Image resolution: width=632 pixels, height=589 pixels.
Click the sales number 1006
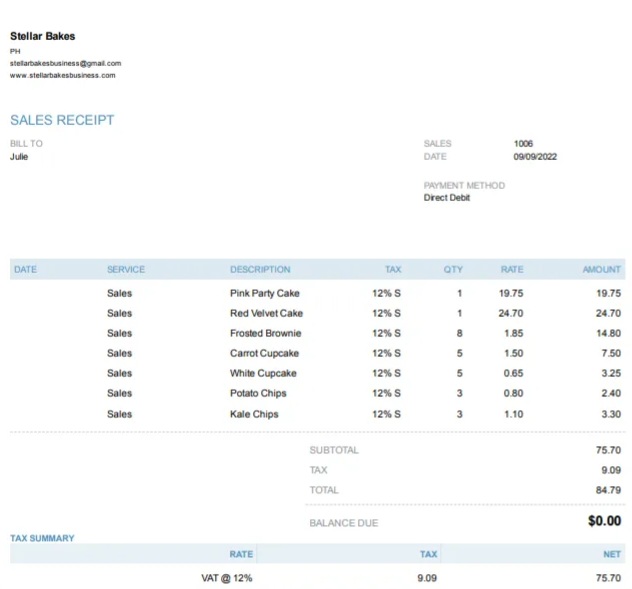(523, 144)
